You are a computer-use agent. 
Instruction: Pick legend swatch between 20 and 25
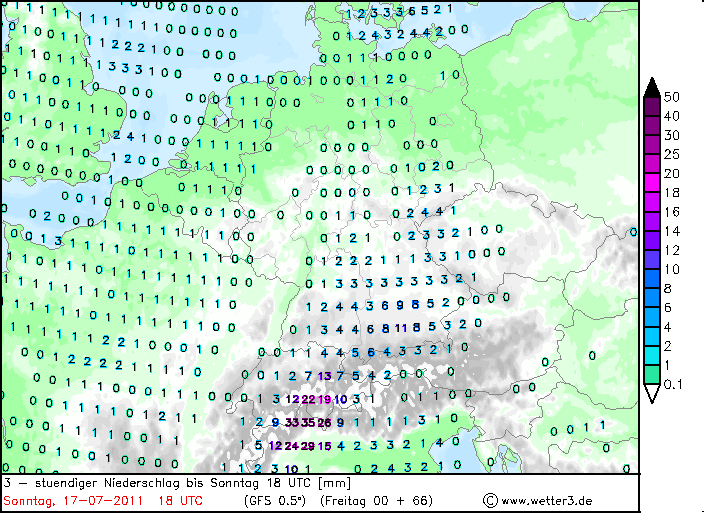(x=652, y=164)
